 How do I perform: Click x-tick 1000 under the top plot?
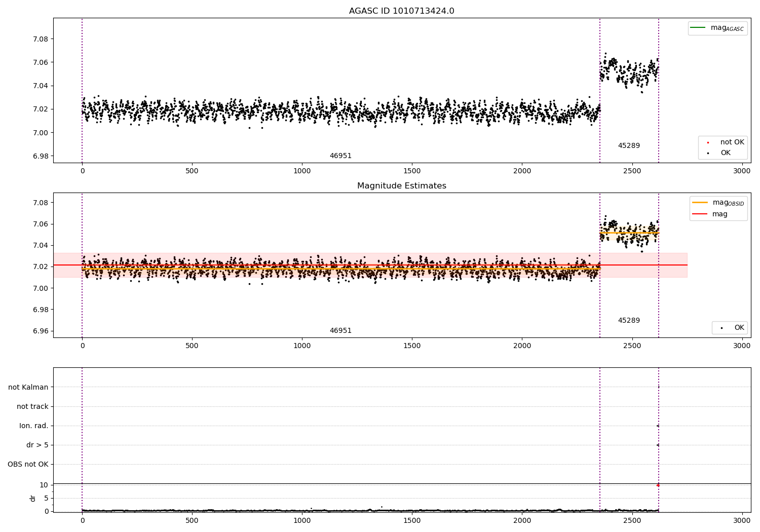click(x=302, y=171)
